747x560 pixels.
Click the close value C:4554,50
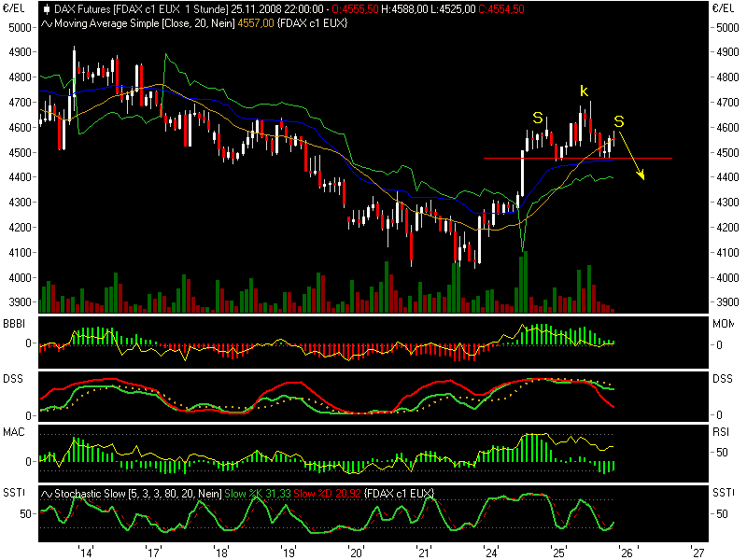pyautogui.click(x=501, y=9)
